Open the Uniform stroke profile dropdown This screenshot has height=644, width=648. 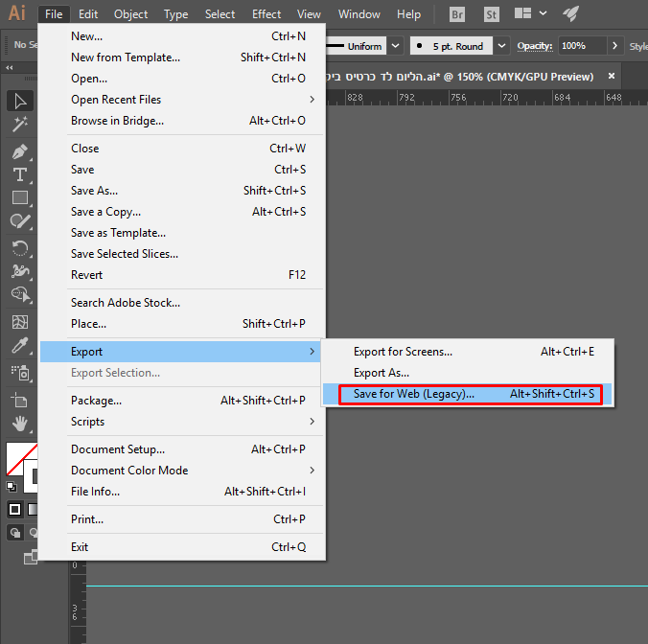coord(396,45)
